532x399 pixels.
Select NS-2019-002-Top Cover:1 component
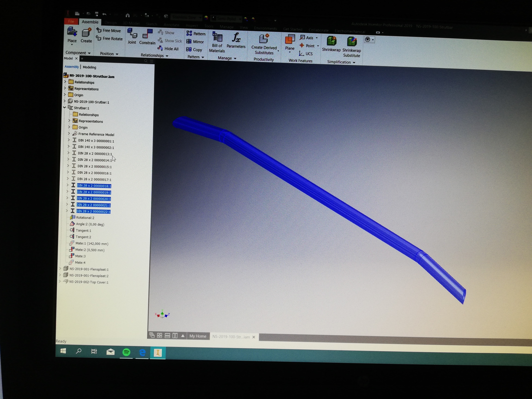click(x=89, y=282)
